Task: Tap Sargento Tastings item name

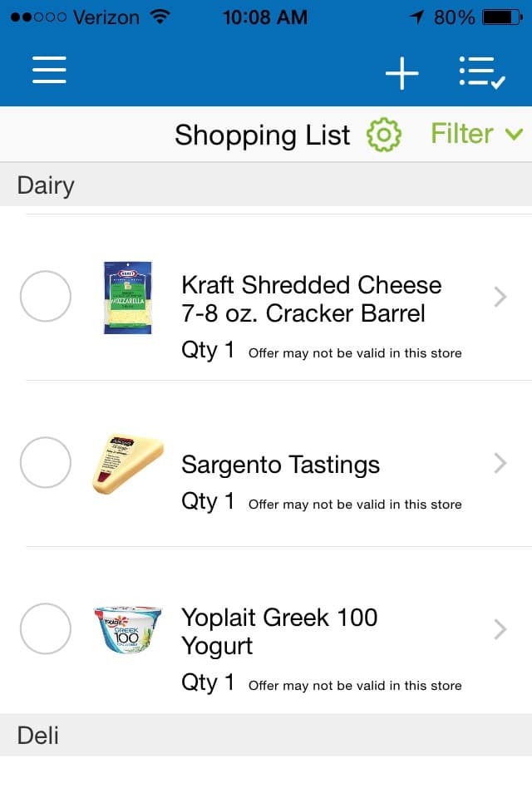Action: [281, 465]
